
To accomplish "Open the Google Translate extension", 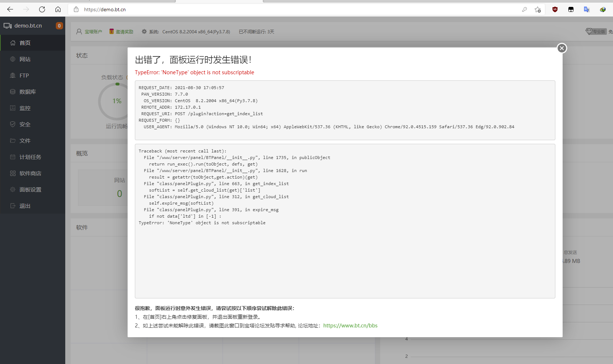I will pyautogui.click(x=587, y=9).
